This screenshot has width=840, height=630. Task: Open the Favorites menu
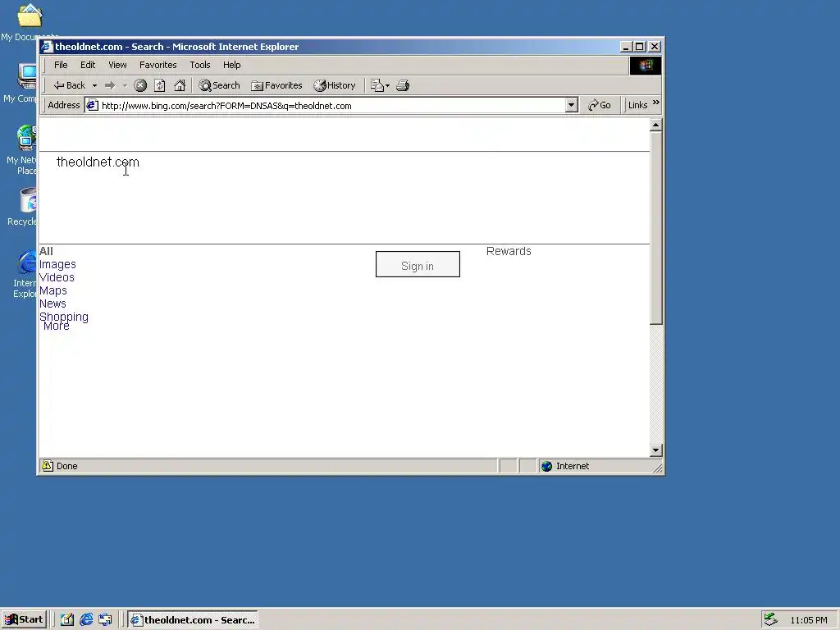[158, 65]
